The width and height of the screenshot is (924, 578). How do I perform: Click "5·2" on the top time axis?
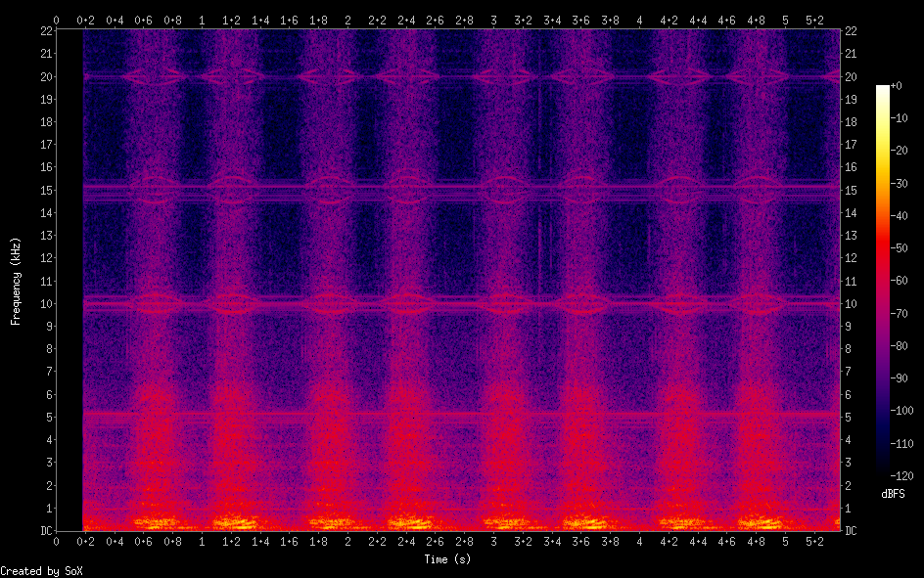pos(814,21)
